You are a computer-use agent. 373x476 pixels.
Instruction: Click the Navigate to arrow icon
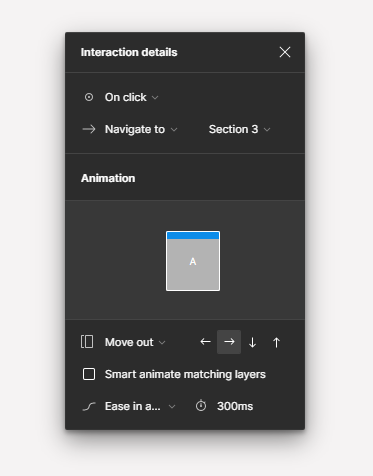89,129
